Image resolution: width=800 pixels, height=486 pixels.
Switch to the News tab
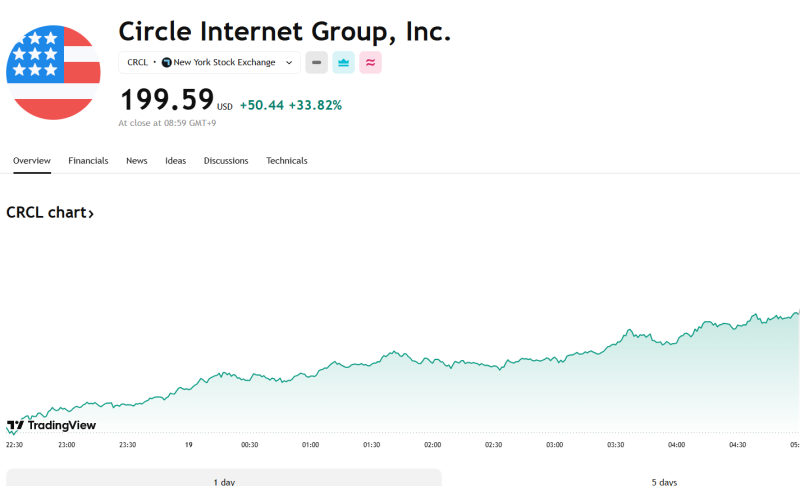click(x=137, y=161)
